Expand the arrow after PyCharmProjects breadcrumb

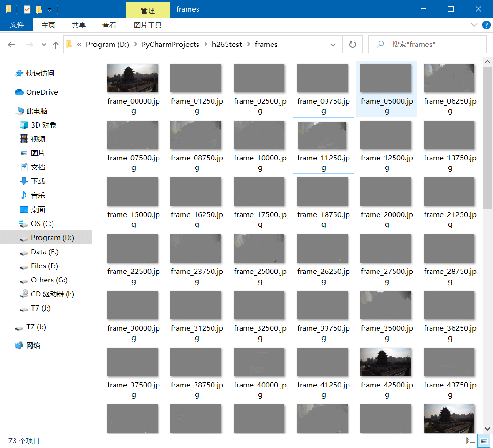coord(205,44)
